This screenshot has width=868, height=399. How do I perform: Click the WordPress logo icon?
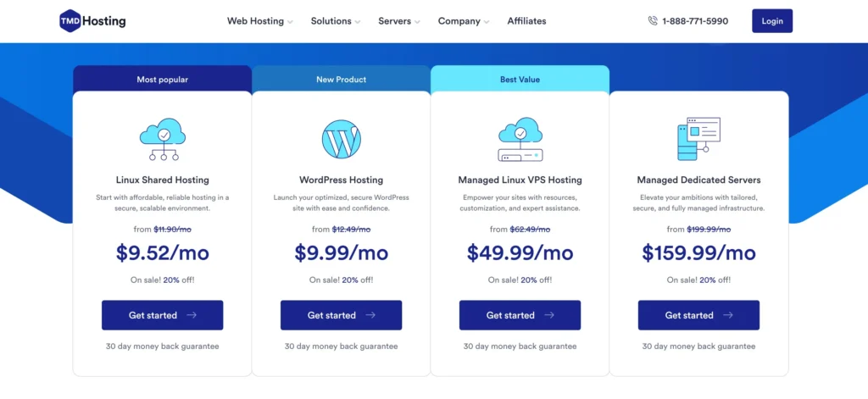pos(342,140)
